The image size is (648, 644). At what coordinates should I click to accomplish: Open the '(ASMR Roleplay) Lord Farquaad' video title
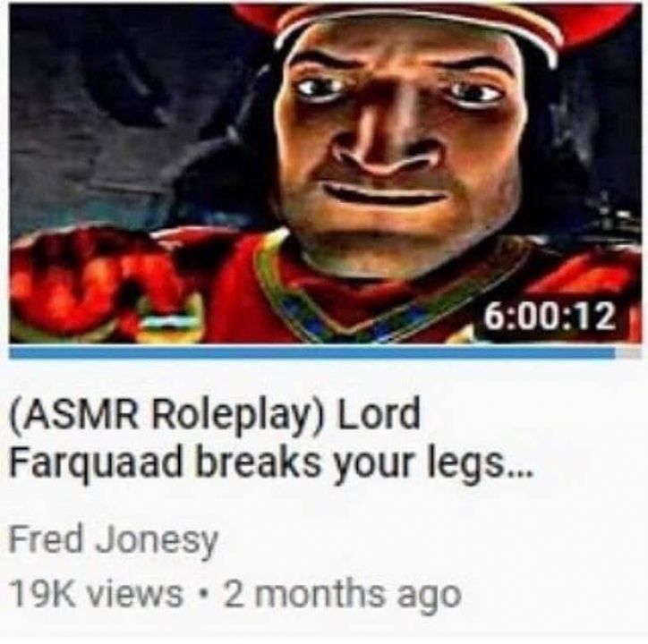271,438
